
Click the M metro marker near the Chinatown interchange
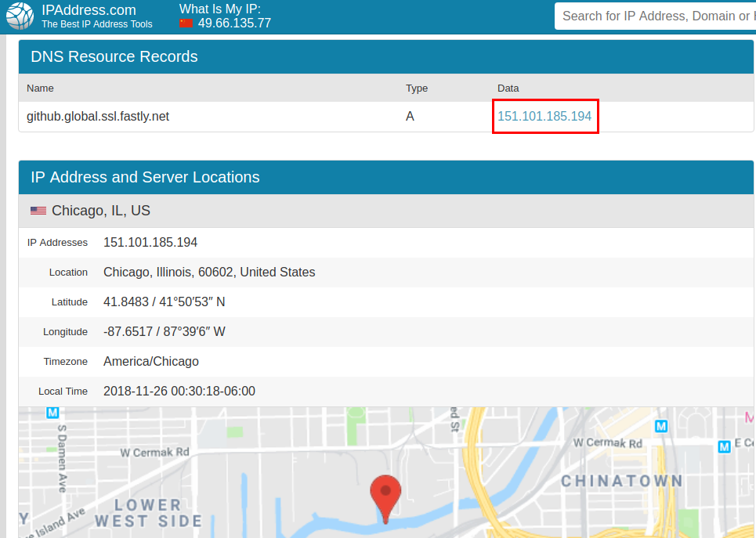pos(662,427)
